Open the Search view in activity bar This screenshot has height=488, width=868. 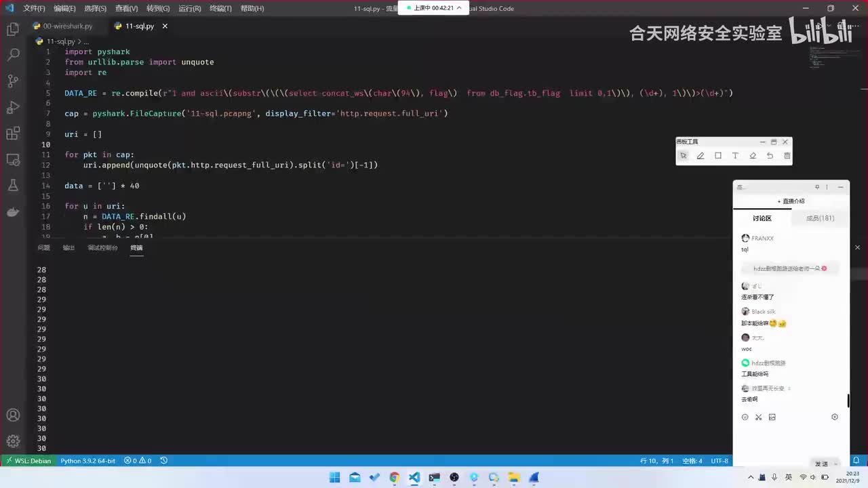[x=13, y=55]
